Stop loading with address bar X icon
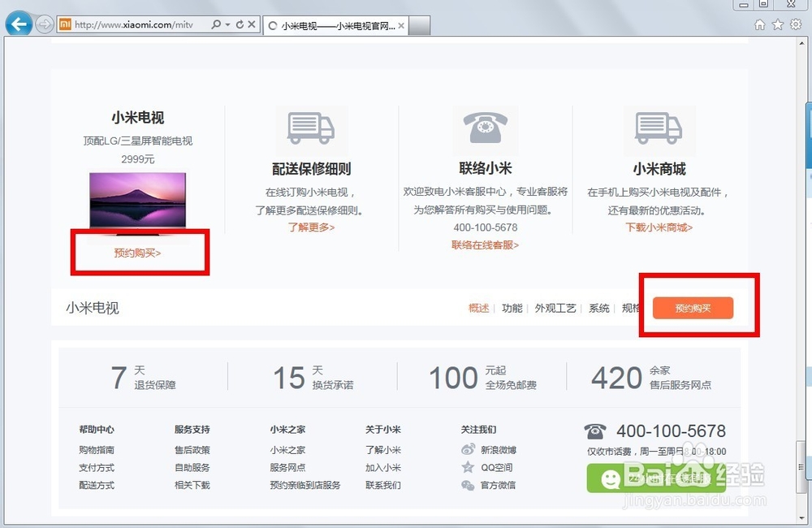Screen dimensions: 812x528 252,24
